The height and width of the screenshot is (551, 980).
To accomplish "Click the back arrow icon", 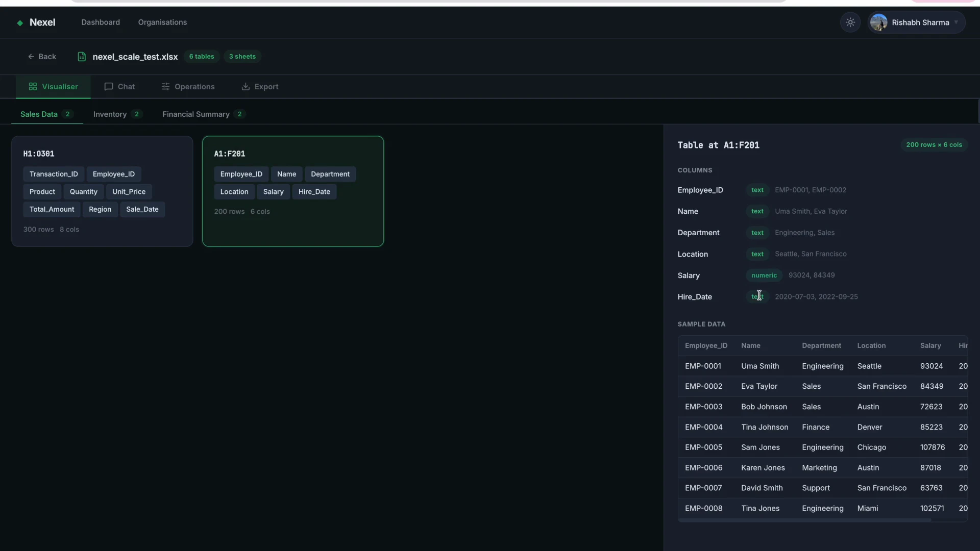I will point(32,57).
